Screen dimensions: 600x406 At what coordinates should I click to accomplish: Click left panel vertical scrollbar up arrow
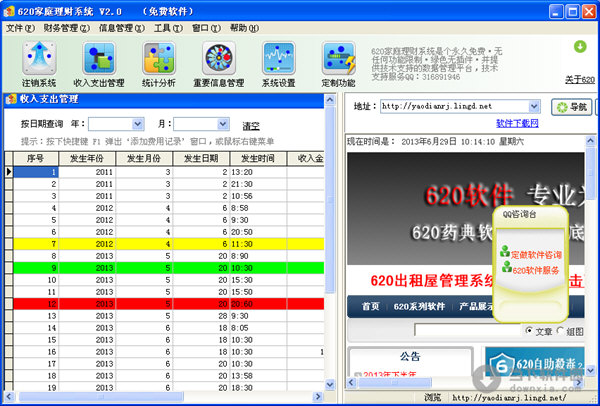tap(330, 100)
